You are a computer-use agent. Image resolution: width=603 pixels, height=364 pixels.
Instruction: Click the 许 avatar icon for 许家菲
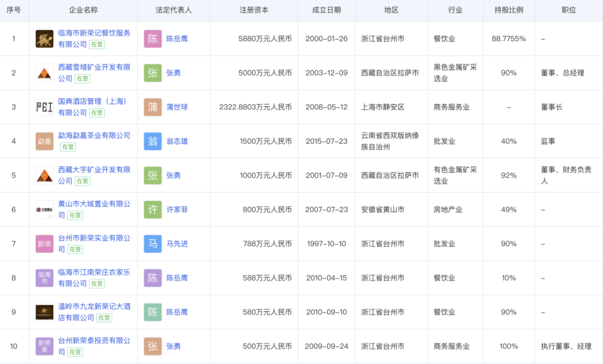[152, 210]
